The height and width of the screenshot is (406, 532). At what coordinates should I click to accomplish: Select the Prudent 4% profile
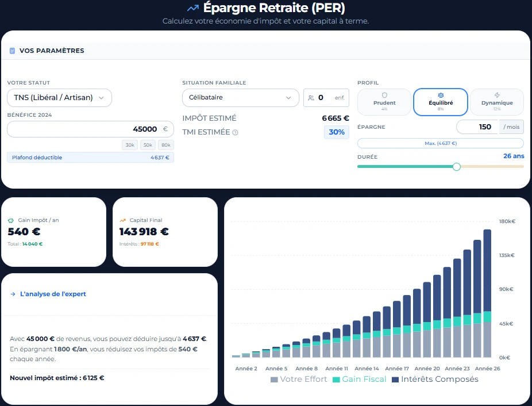click(384, 102)
